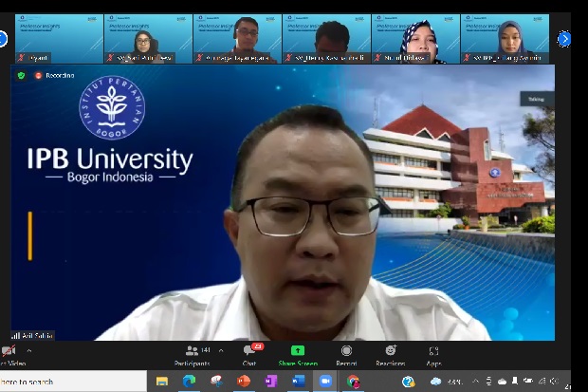588x392 pixels.
Task: Expand the caret next to Participants
Action: coord(221,350)
